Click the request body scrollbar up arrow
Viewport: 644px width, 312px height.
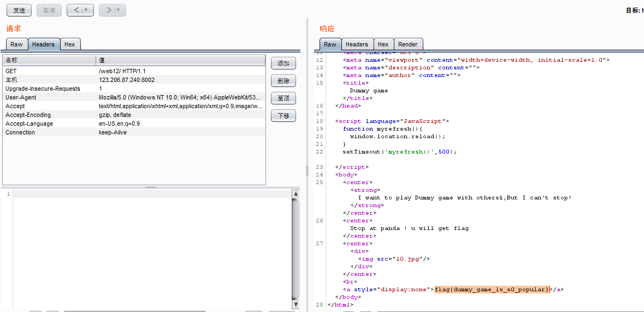296,193
